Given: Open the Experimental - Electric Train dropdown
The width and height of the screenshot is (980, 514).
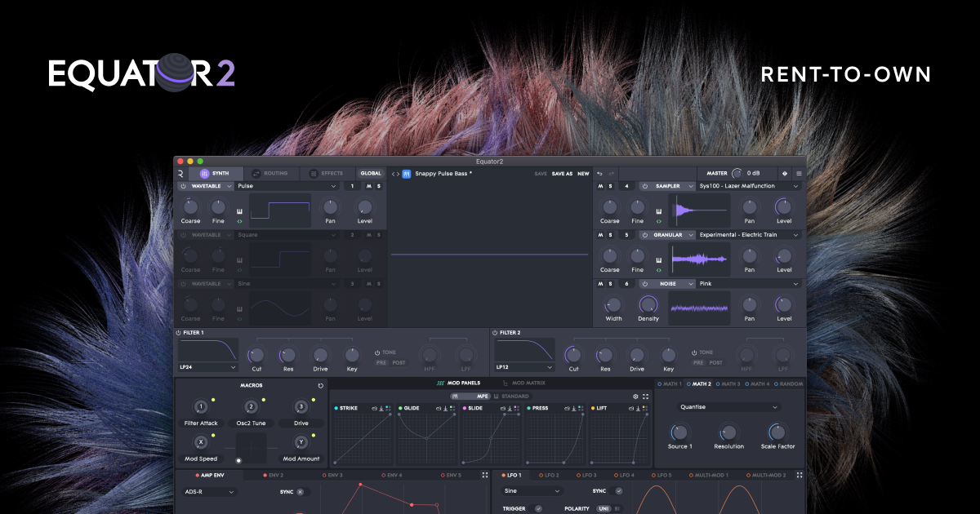Looking at the screenshot, I should click(749, 235).
